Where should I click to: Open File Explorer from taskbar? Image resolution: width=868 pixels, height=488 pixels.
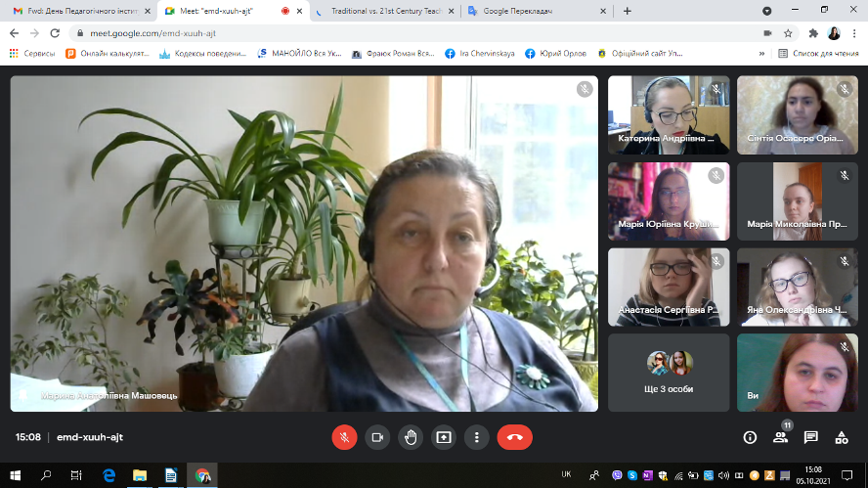(x=140, y=475)
